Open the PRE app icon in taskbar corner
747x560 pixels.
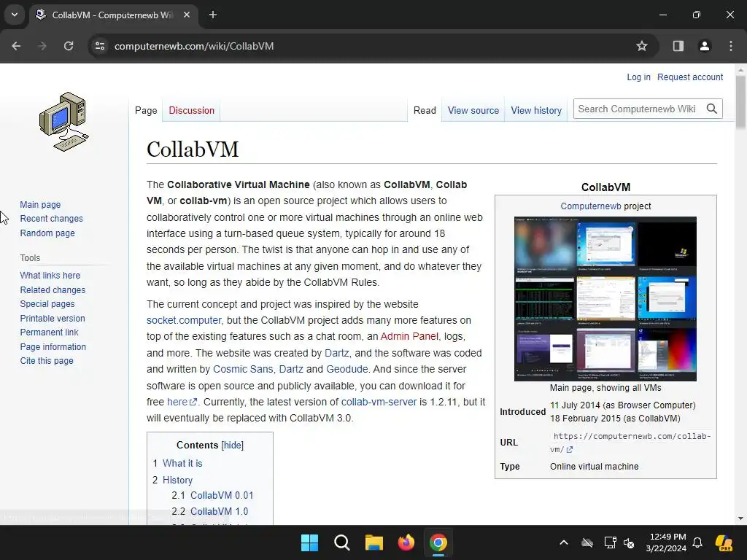tap(724, 542)
